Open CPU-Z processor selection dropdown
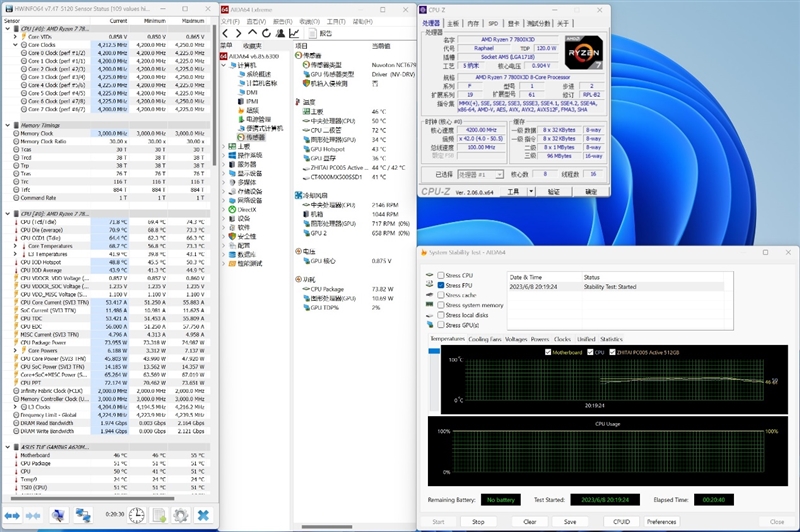The height and width of the screenshot is (532, 800). (x=499, y=174)
